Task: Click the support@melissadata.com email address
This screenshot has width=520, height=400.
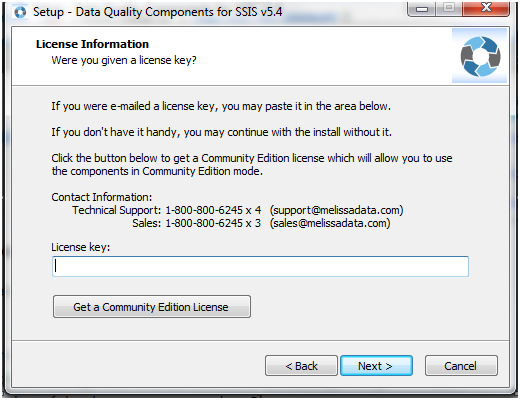Action: (x=336, y=210)
